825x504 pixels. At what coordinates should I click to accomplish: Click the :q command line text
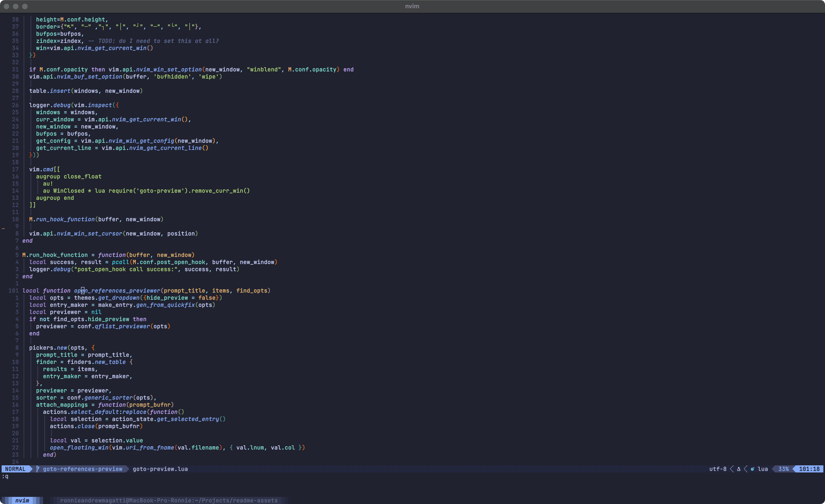[5, 476]
